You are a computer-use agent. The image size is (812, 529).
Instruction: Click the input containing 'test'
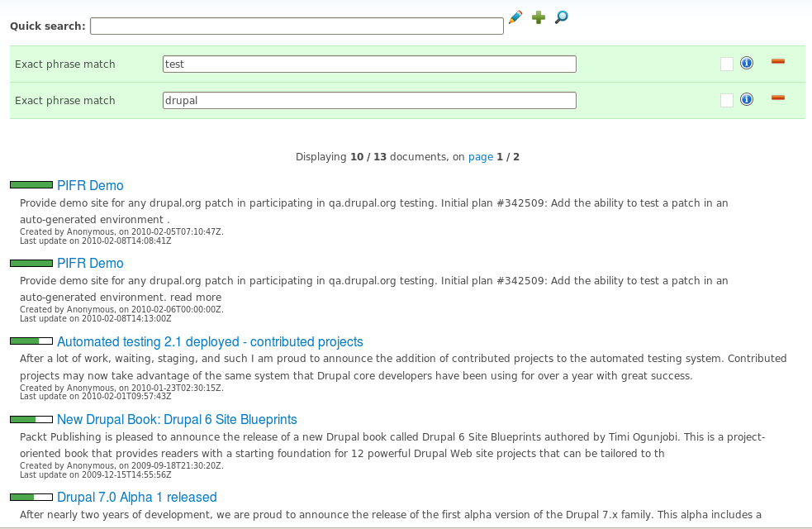369,63
